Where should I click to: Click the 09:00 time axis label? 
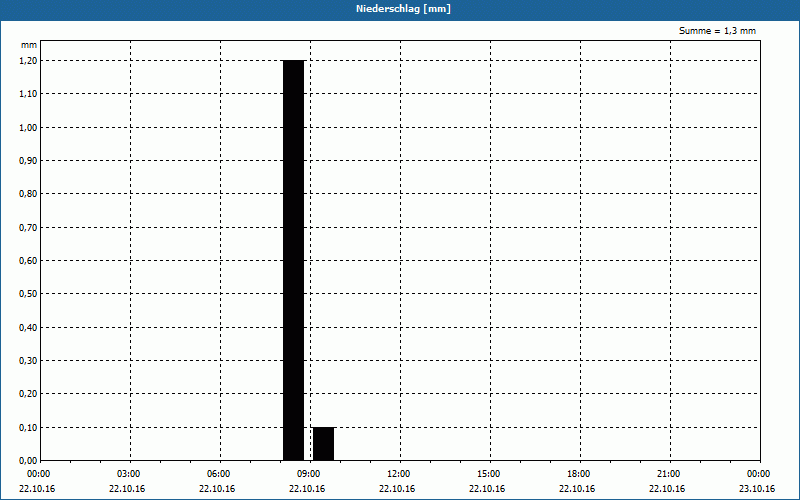310,474
